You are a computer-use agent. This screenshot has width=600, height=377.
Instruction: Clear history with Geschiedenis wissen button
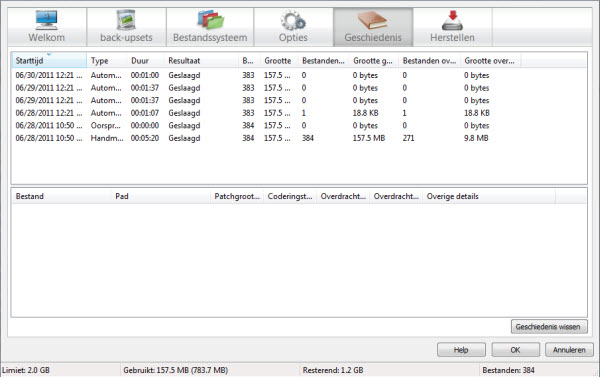549,327
